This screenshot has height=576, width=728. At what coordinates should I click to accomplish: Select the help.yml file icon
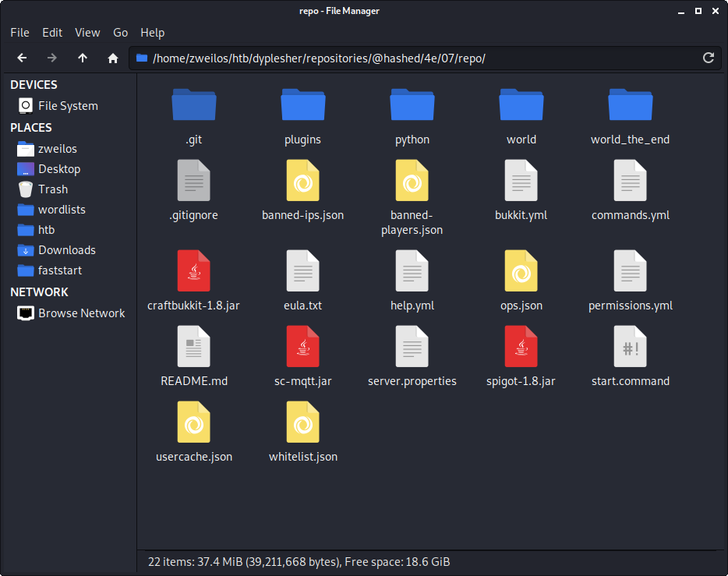[412, 271]
